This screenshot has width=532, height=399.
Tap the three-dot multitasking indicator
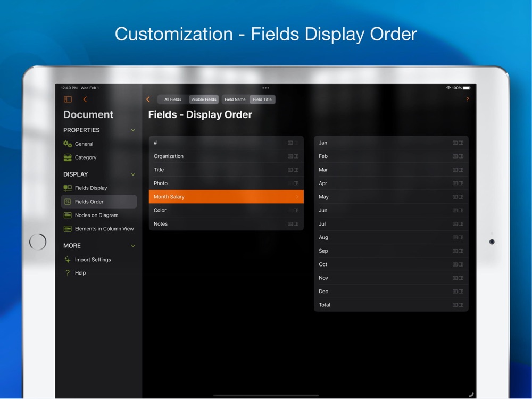tap(265, 88)
